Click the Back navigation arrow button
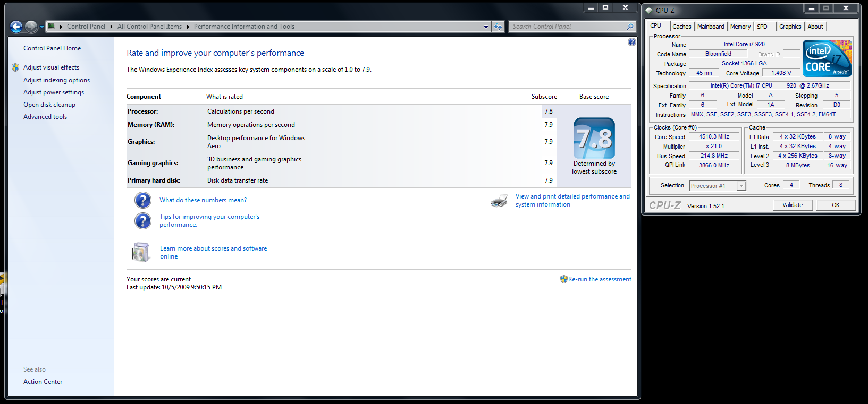The height and width of the screenshot is (404, 868). (16, 27)
